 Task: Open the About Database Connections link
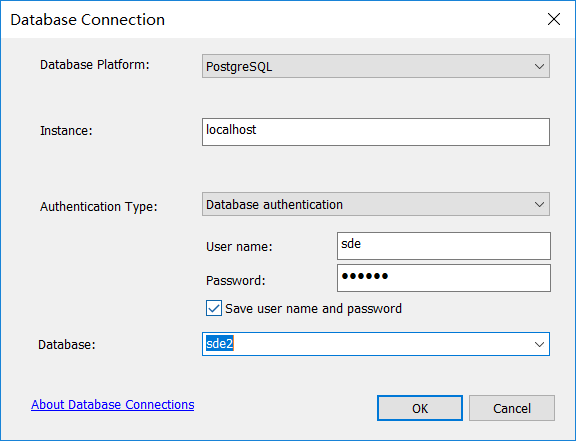(112, 405)
